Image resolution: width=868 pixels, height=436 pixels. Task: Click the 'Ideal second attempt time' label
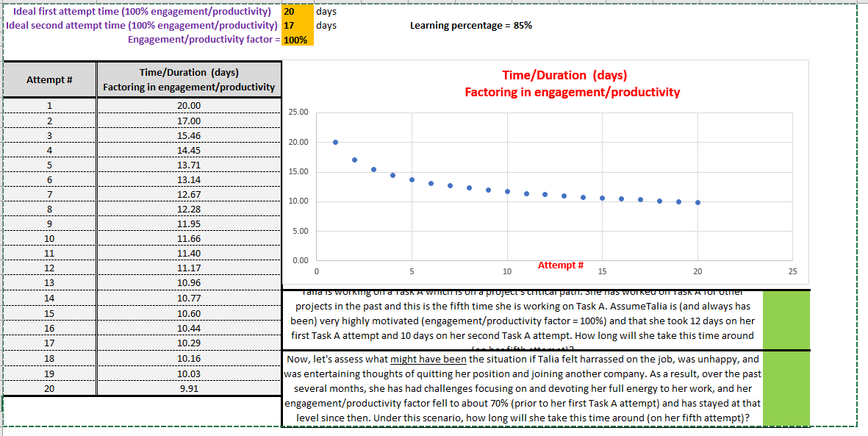click(140, 25)
